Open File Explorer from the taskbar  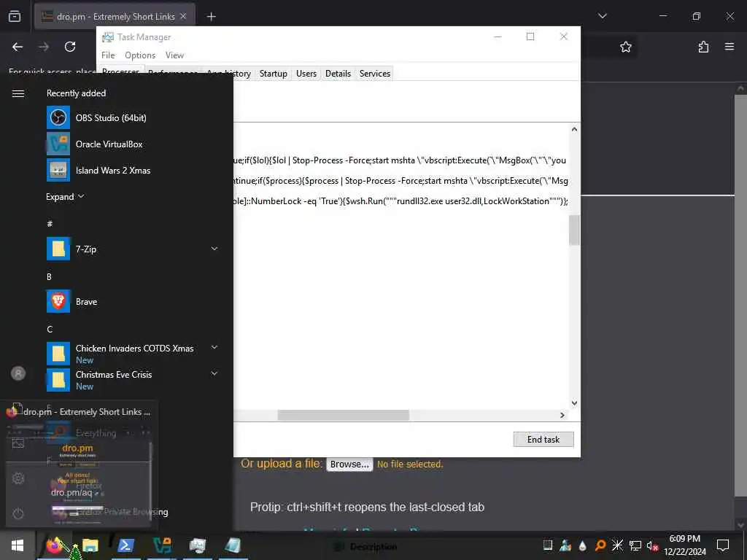coord(90,545)
